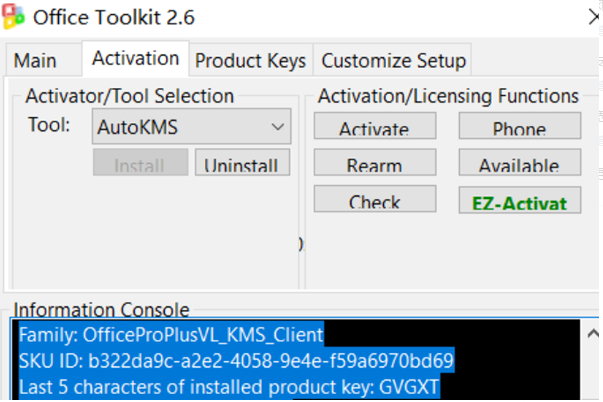
Task: Click the Family line in console
Action: 170,334
